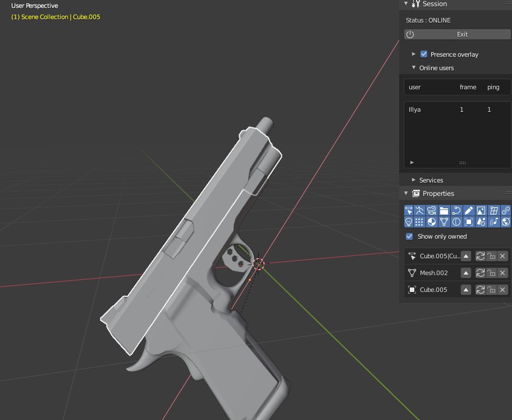Click the 3D cursor in the viewport

pyautogui.click(x=258, y=264)
